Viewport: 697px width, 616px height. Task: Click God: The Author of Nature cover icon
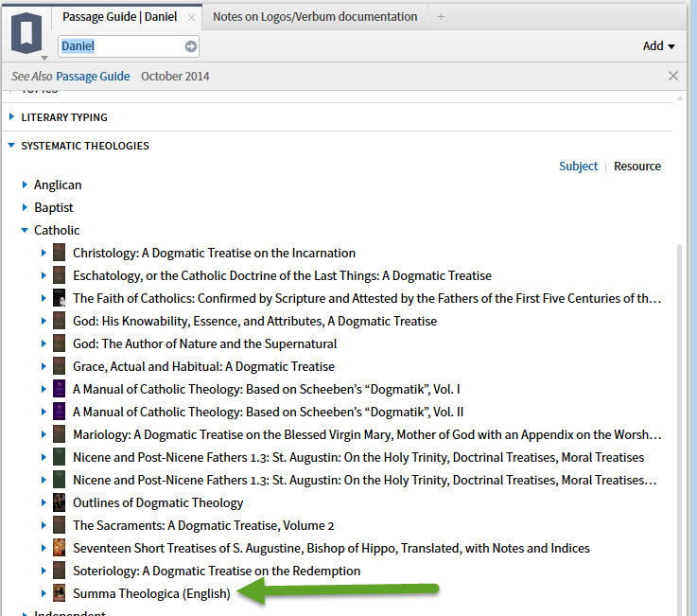(x=60, y=343)
